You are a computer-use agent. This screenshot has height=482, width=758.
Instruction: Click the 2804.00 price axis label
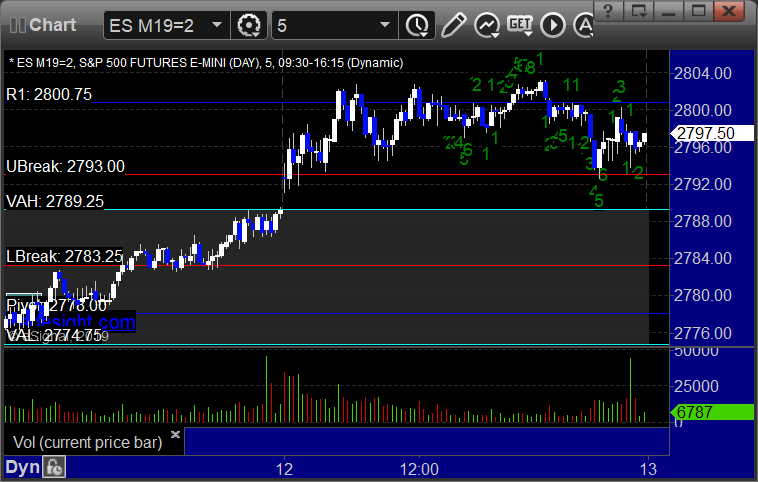pos(702,73)
